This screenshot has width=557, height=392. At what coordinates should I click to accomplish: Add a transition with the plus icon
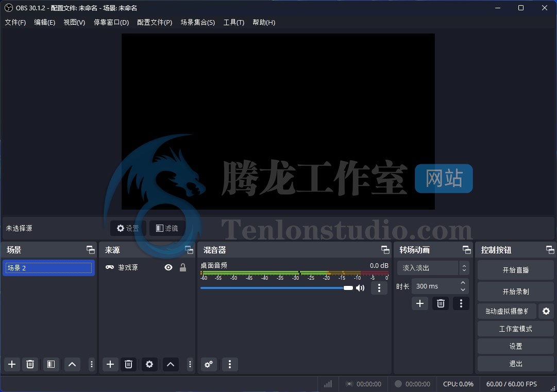pyautogui.click(x=420, y=303)
